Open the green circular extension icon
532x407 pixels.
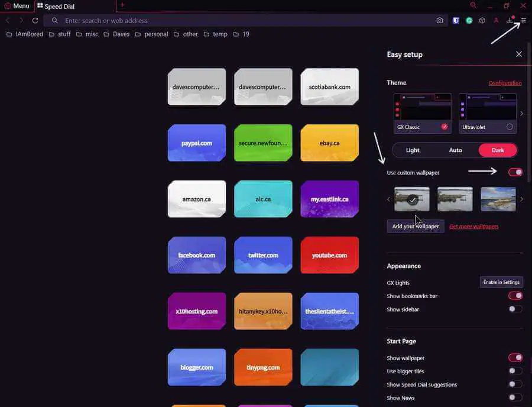click(x=469, y=21)
